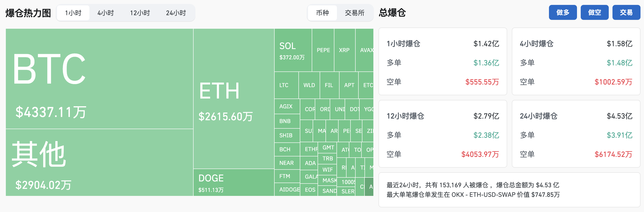Click the ETH liquidation tile
The height and width of the screenshot is (212, 644).
[x=234, y=99]
